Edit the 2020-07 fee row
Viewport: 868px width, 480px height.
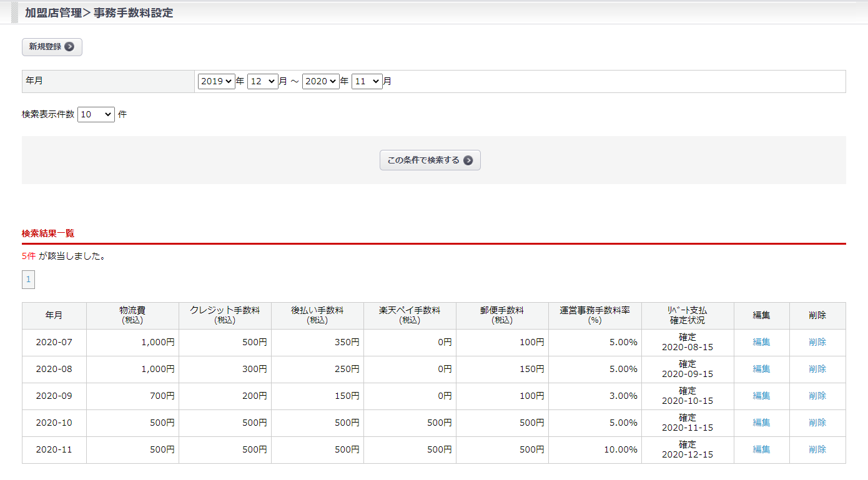[x=761, y=342]
